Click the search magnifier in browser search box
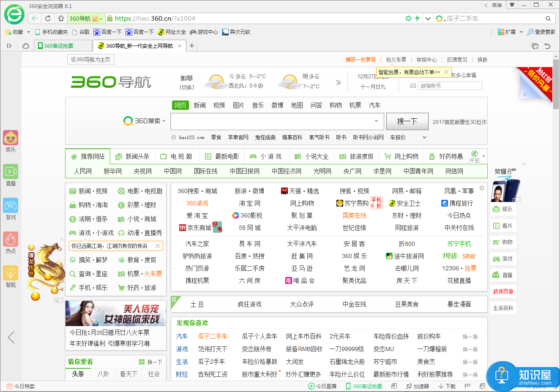The width and height of the screenshot is (560, 392). [x=548, y=19]
